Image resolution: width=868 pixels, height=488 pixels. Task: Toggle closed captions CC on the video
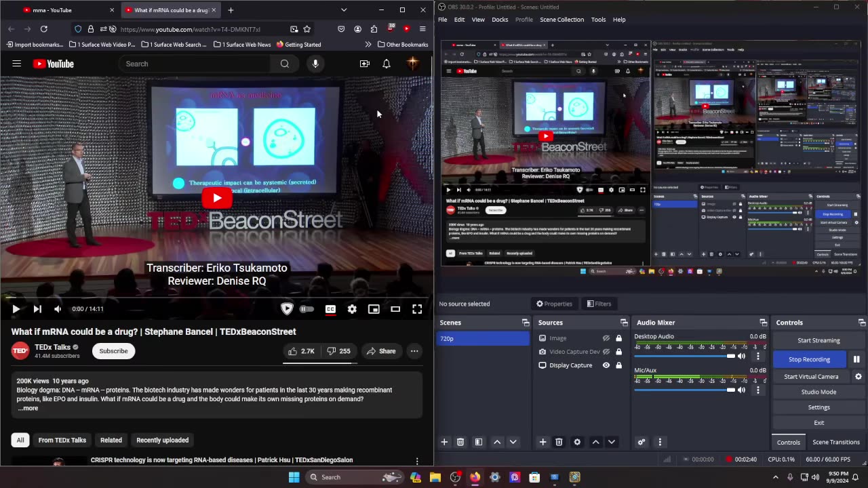pyautogui.click(x=330, y=309)
